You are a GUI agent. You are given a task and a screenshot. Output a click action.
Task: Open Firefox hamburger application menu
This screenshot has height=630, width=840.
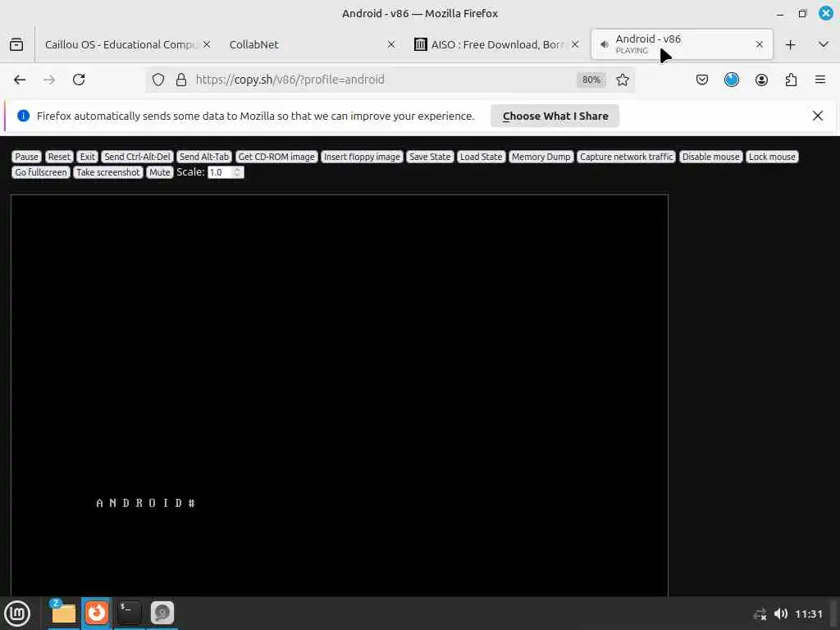[x=819, y=80]
